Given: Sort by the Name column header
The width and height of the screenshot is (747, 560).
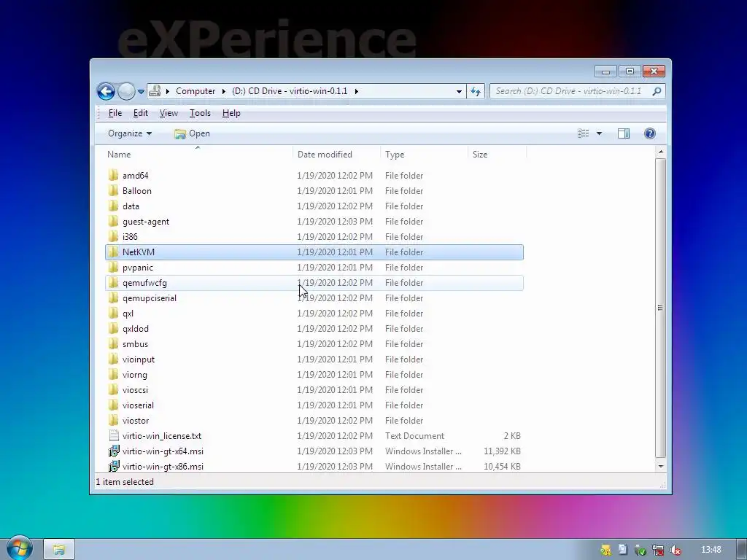Looking at the screenshot, I should [198, 155].
